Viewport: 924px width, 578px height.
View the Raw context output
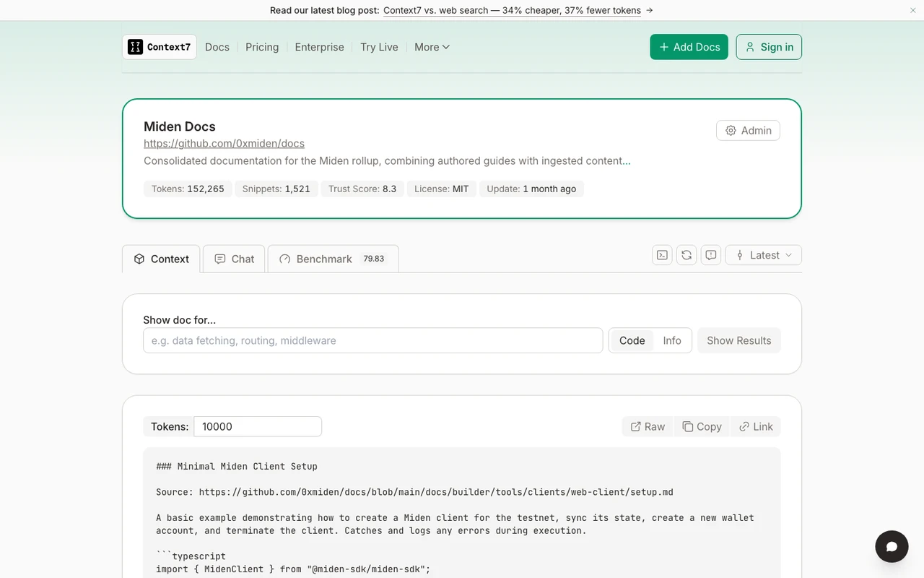pos(648,426)
